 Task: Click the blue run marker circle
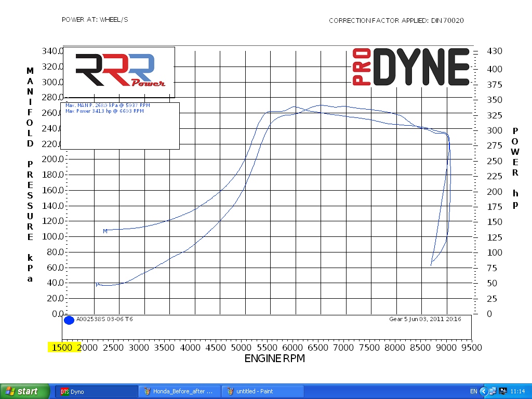tap(69, 320)
